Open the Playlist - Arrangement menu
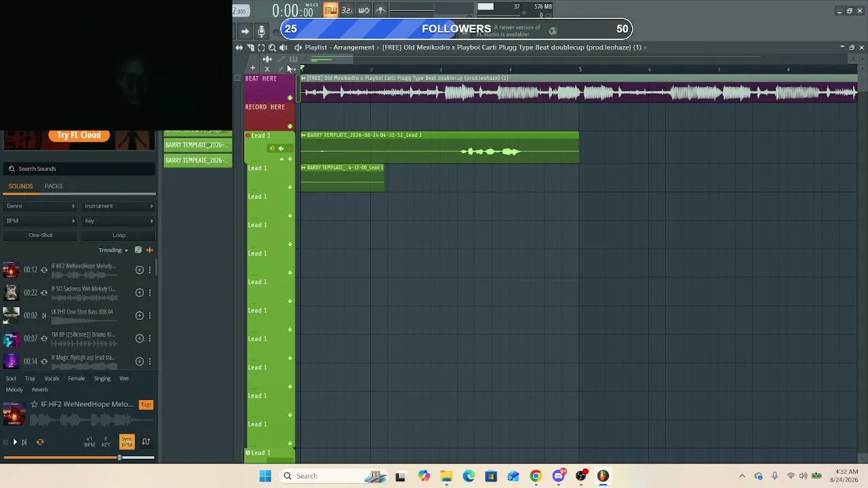The image size is (868, 488). [x=340, y=47]
